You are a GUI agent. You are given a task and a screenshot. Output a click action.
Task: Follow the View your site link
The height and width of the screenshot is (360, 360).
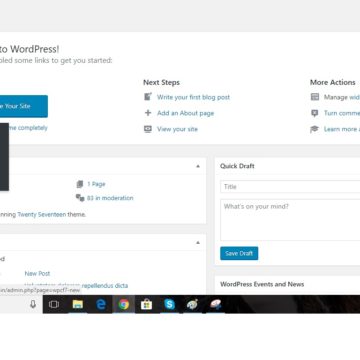177,129
